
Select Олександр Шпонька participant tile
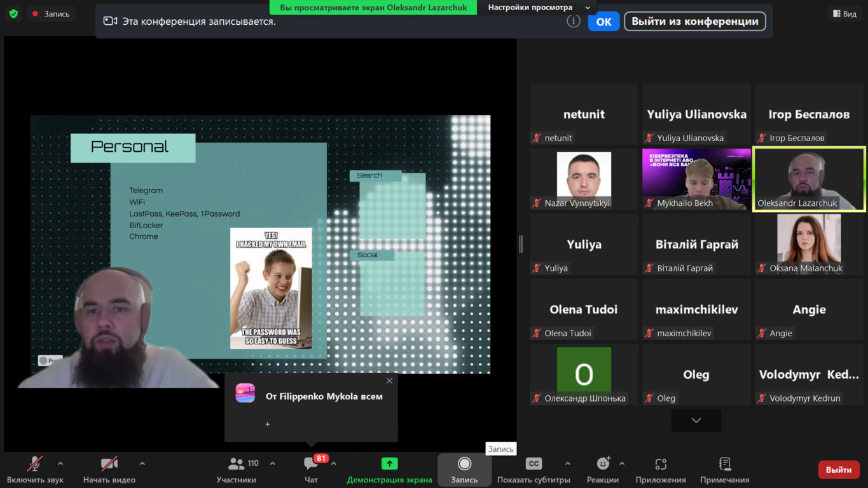(584, 375)
